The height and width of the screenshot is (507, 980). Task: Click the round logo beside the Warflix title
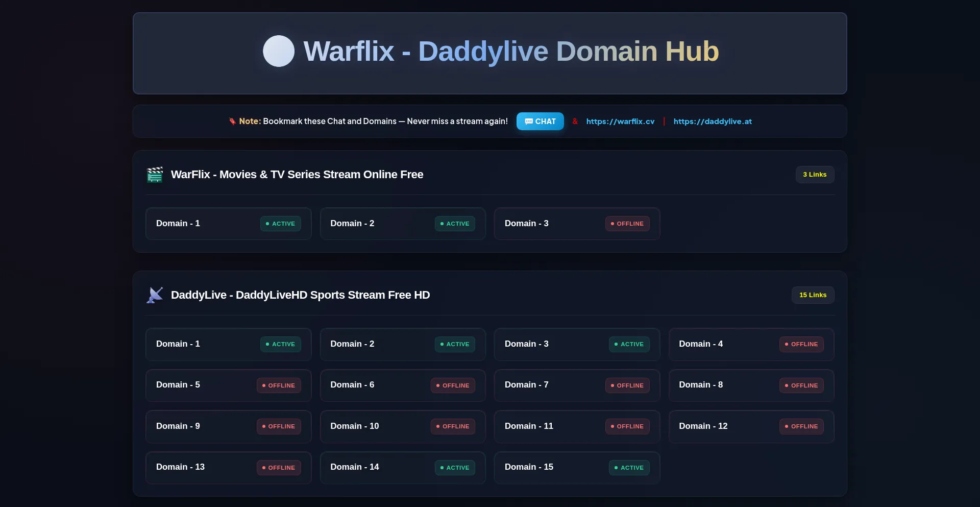[279, 51]
